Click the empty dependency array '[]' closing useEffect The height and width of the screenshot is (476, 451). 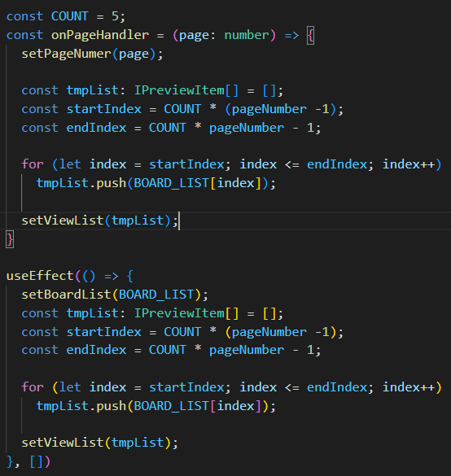(x=36, y=461)
